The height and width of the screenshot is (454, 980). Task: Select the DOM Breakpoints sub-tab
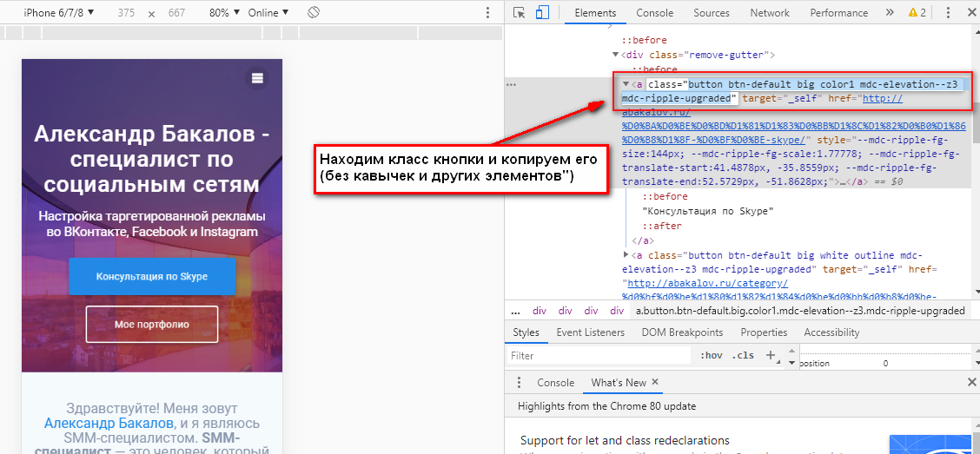point(683,332)
